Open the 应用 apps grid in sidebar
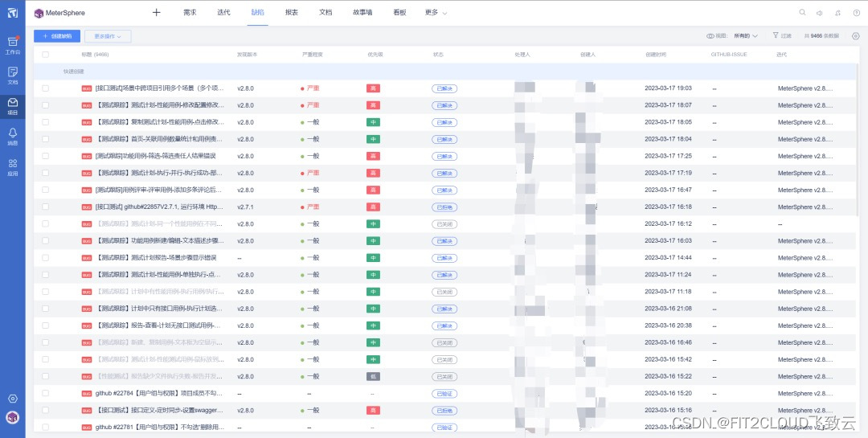 click(13, 167)
